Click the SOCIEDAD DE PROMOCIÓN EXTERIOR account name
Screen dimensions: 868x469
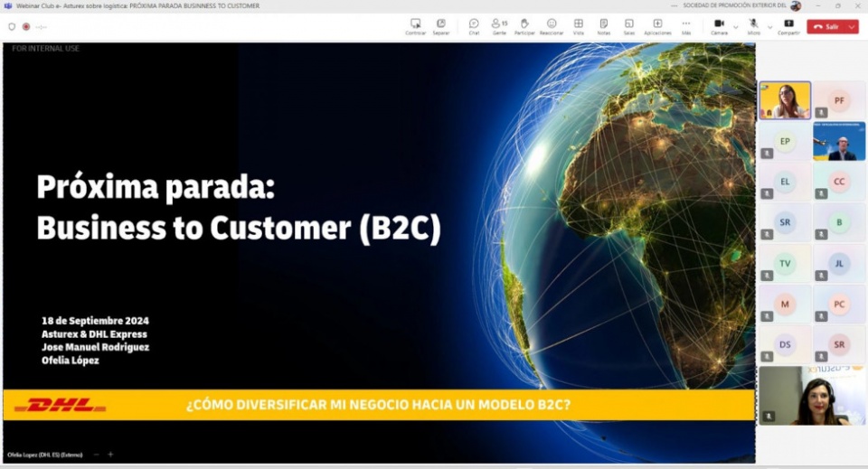(734, 5)
